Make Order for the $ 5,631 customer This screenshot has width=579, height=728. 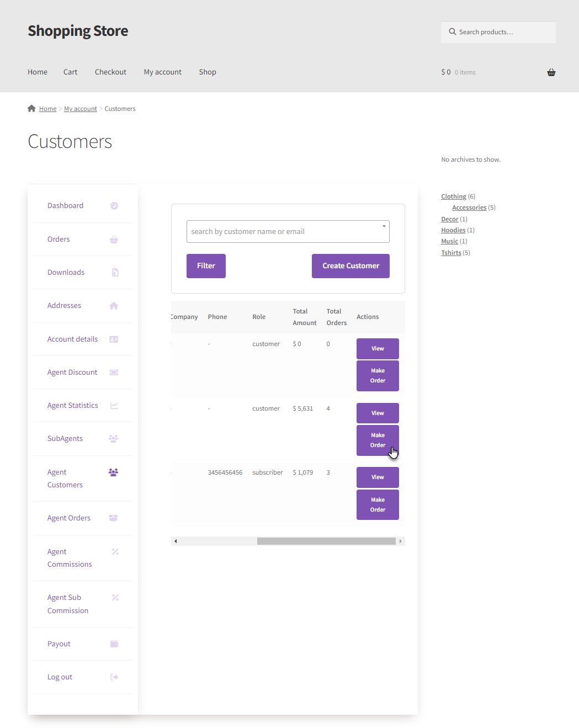pyautogui.click(x=378, y=440)
